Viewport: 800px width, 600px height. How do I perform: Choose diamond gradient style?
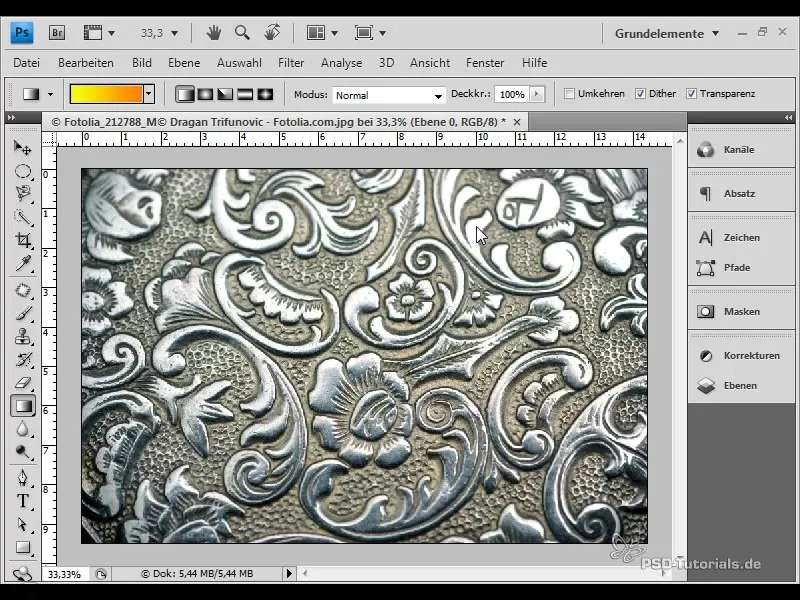(265, 94)
